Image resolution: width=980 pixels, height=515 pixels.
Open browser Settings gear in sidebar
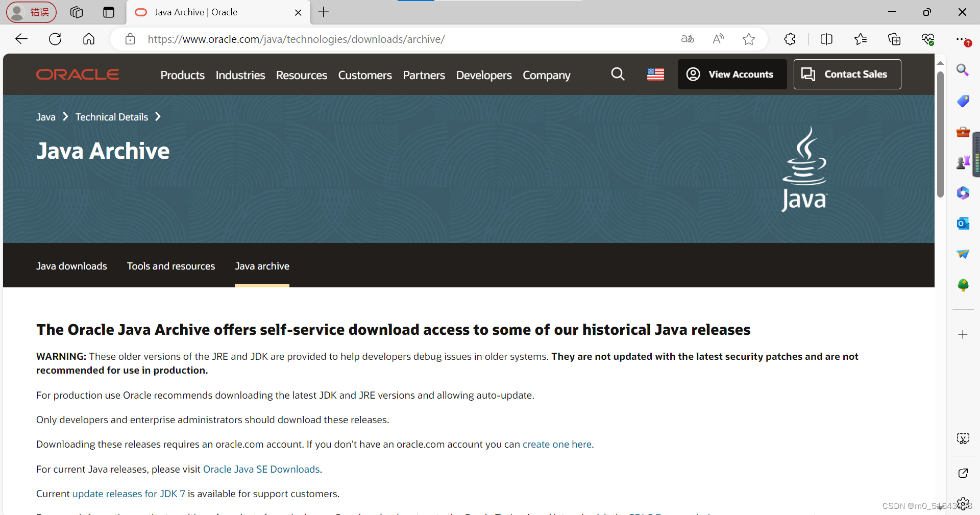[963, 503]
